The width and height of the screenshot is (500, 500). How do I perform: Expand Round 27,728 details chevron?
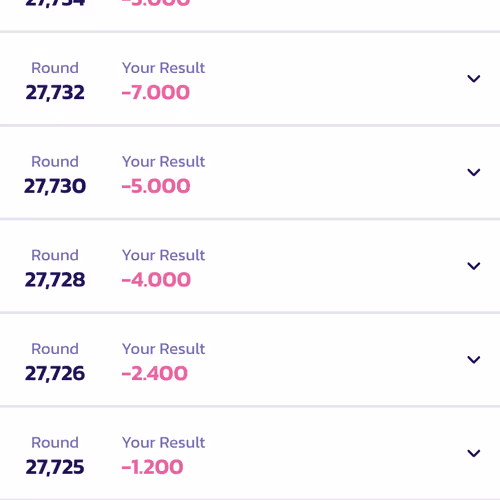[x=473, y=266]
